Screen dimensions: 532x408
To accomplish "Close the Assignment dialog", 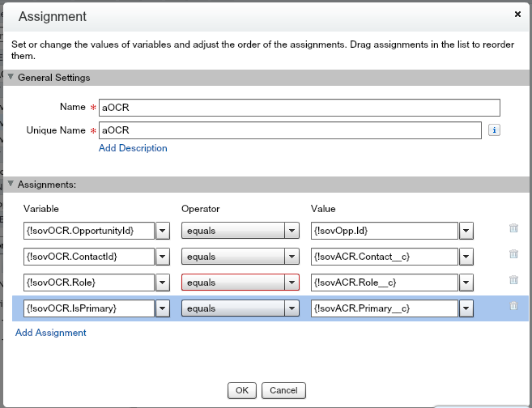I will (518, 15).
